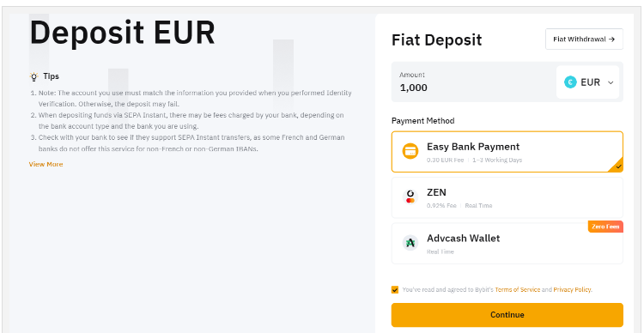The height and width of the screenshot is (333, 644).
Task: Click the Continue button
Action: pos(507,315)
